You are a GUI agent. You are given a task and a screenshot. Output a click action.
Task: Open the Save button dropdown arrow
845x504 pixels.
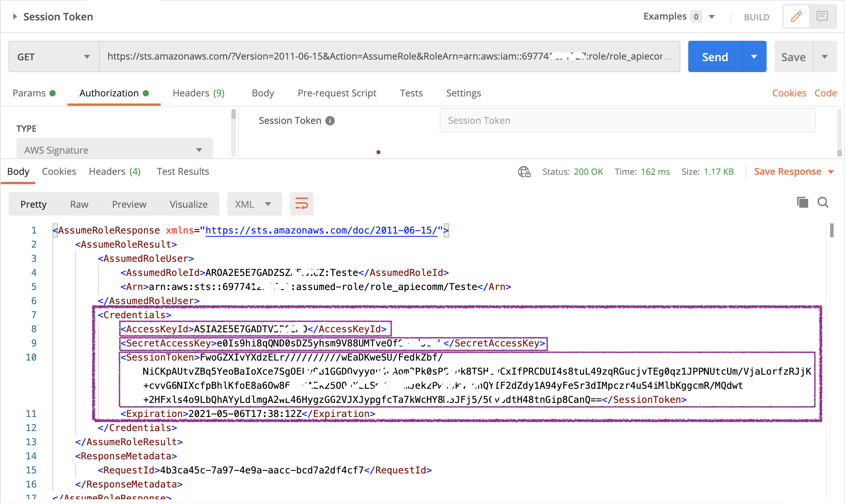[x=825, y=56]
